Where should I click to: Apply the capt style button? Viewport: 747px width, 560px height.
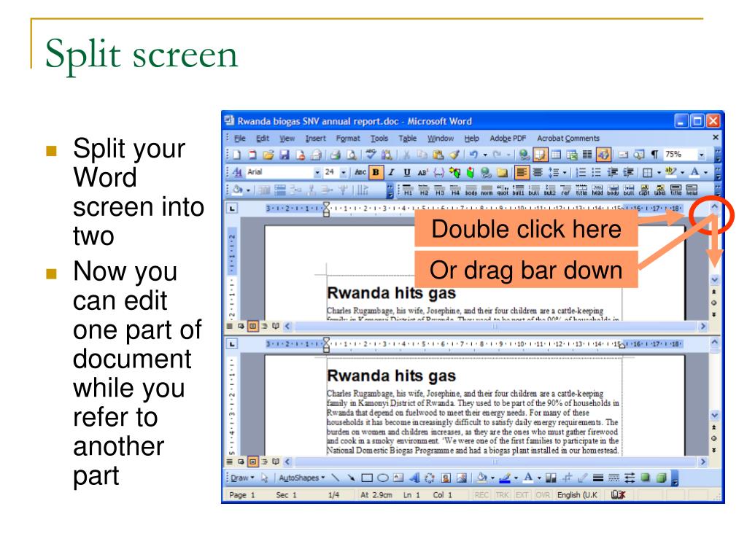tap(644, 190)
